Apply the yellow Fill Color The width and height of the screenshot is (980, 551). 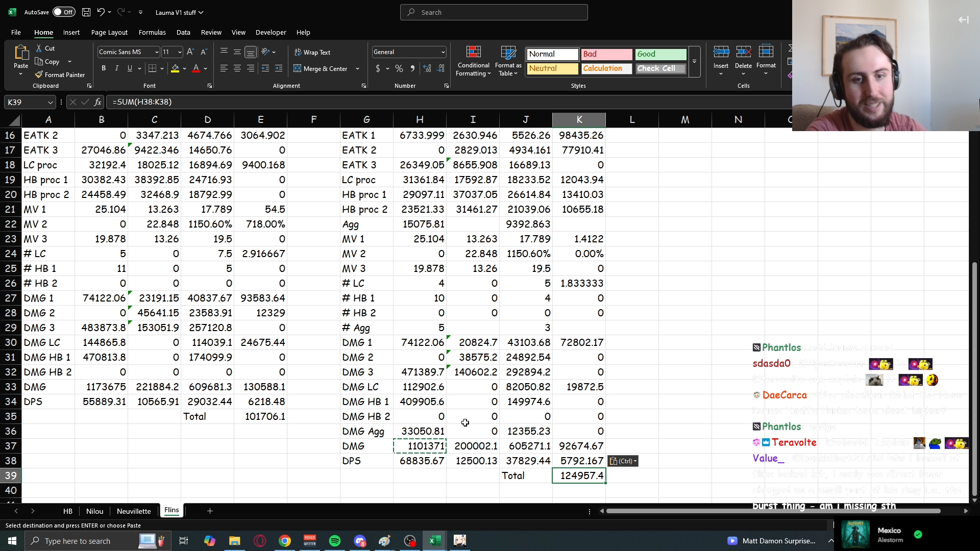point(175,68)
